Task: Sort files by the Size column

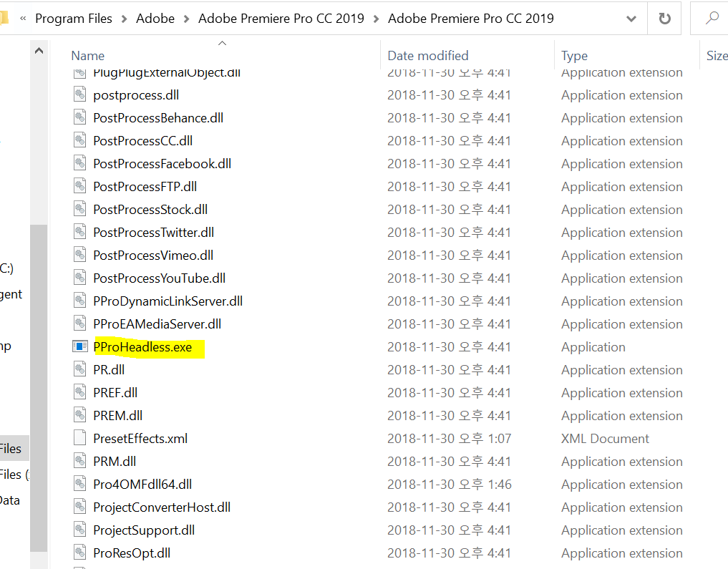Action: tap(717, 56)
